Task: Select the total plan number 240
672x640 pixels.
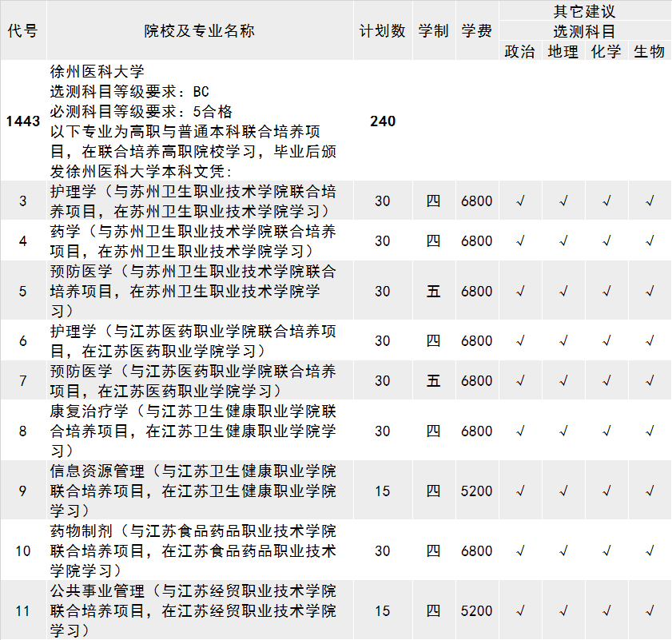Action: coord(383,121)
